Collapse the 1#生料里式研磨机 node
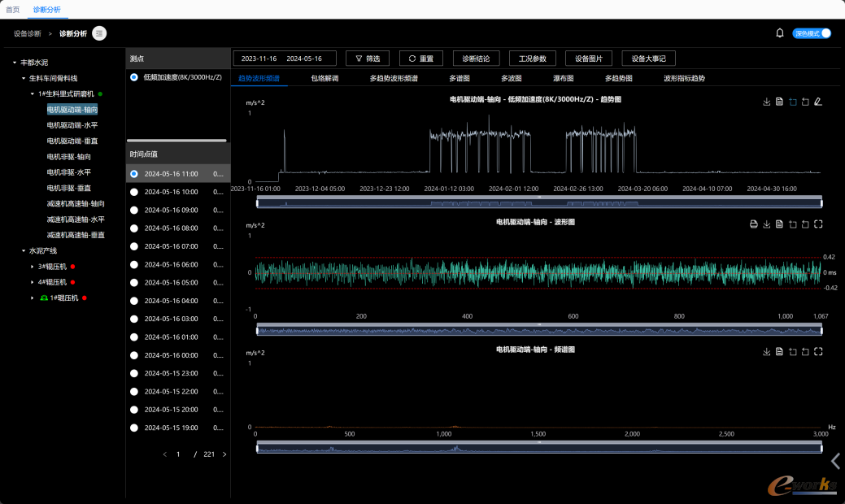The height and width of the screenshot is (504, 845). pyautogui.click(x=33, y=93)
